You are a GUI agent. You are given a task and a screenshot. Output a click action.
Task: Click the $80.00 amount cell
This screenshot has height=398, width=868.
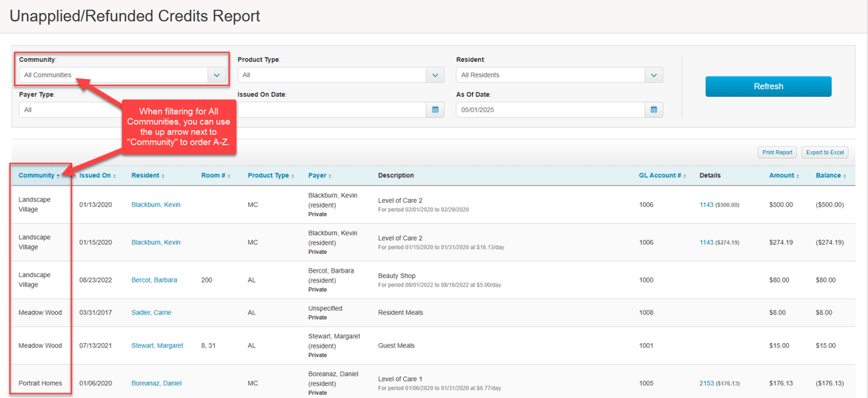click(x=779, y=280)
